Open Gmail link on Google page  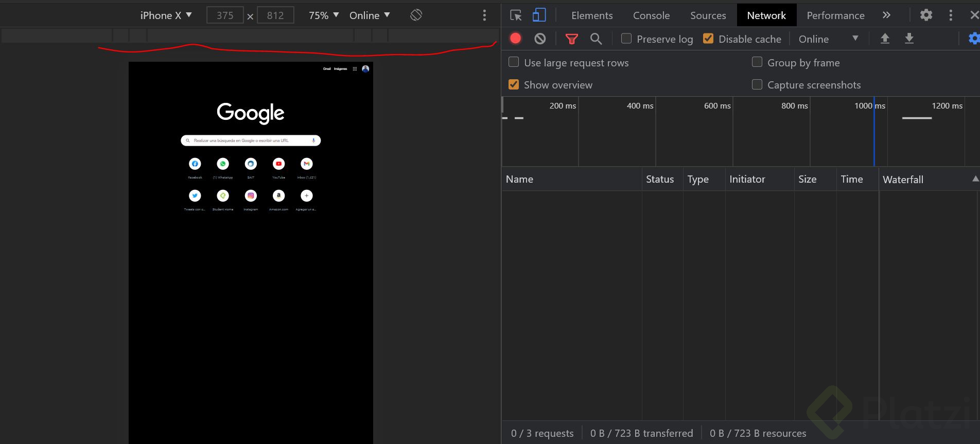[x=327, y=69]
